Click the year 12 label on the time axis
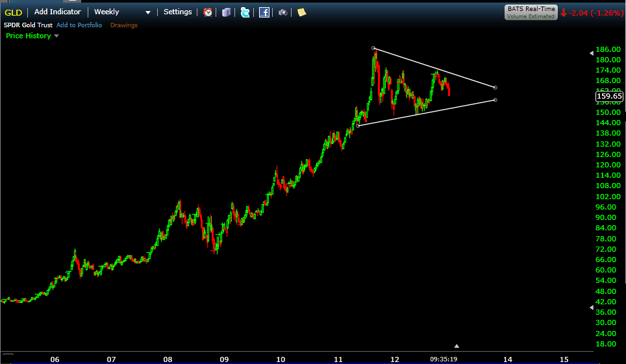This screenshot has width=626, height=364. pos(395,359)
